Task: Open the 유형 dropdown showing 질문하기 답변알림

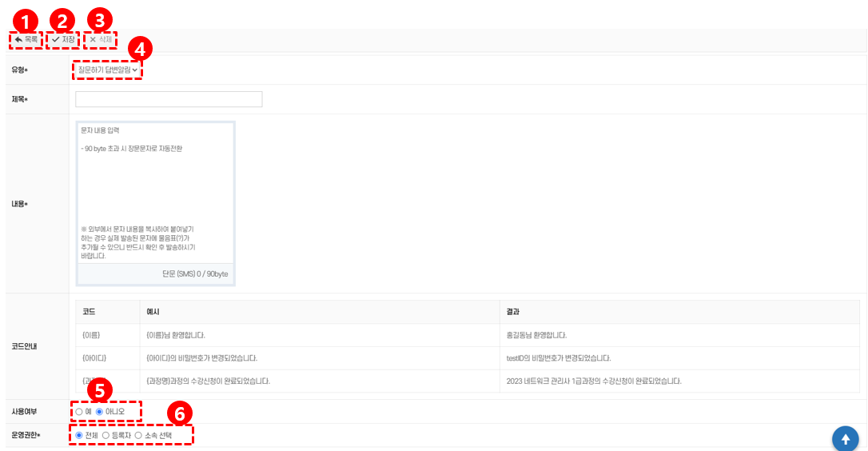Action: [x=107, y=70]
